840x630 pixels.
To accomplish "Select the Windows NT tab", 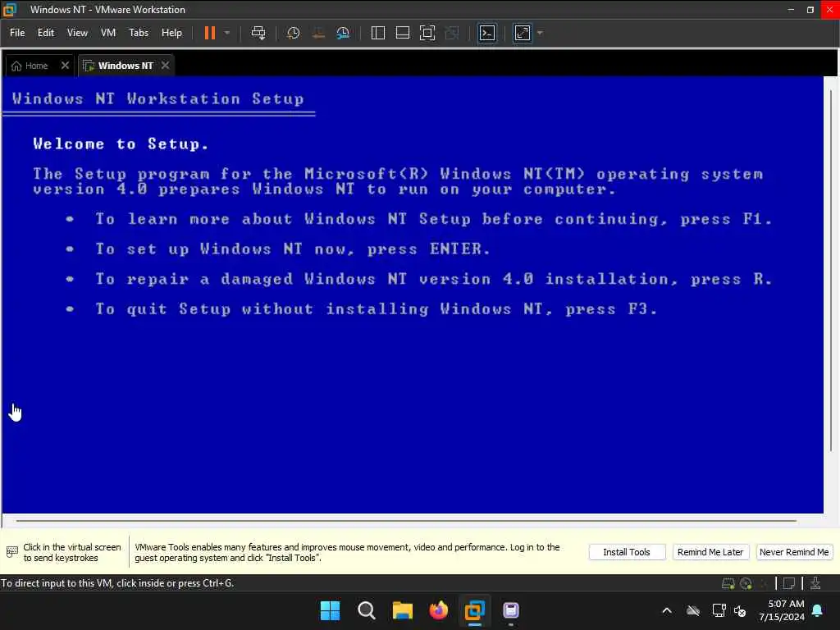I will pyautogui.click(x=126, y=66).
